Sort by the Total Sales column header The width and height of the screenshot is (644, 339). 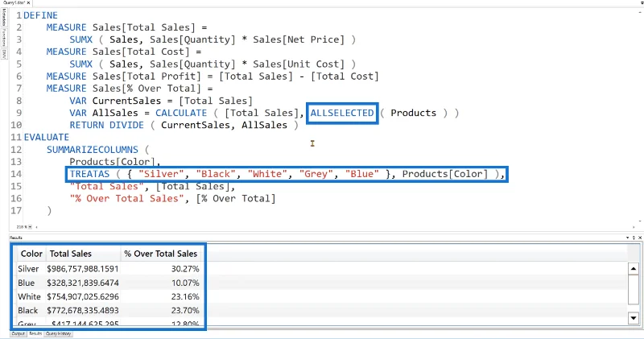[84, 254]
